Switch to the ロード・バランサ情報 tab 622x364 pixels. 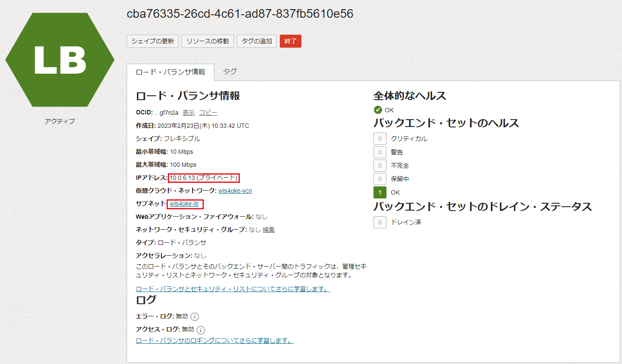coord(170,72)
